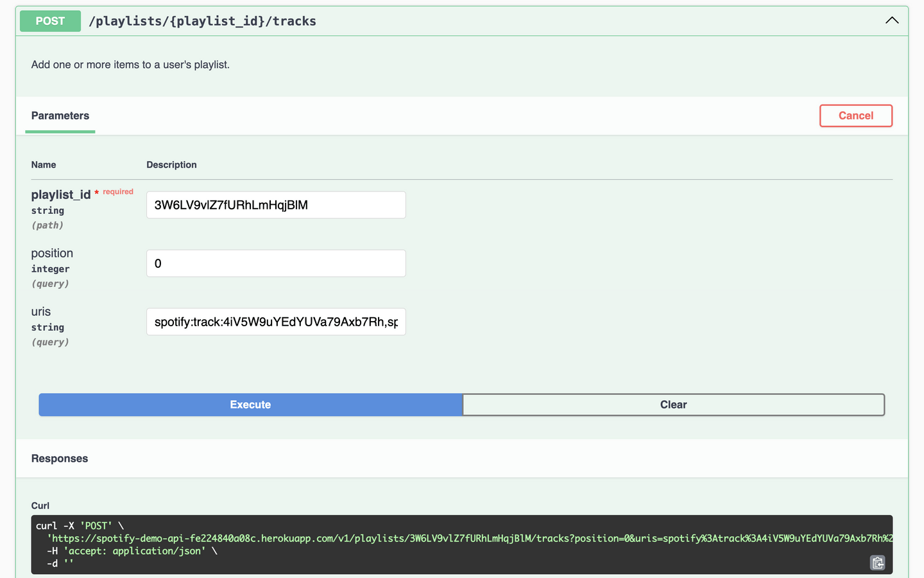The width and height of the screenshot is (924, 578).
Task: Click the curl command code block
Action: (449, 552)
